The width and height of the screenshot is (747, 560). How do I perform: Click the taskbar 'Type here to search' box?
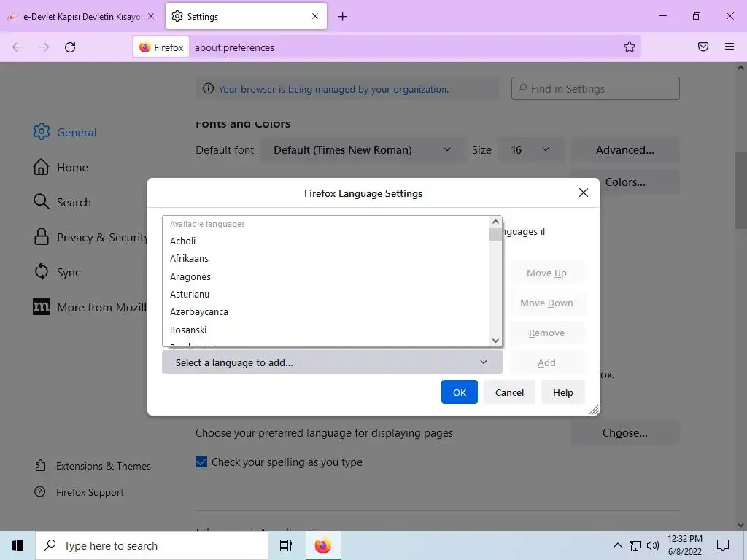152,545
